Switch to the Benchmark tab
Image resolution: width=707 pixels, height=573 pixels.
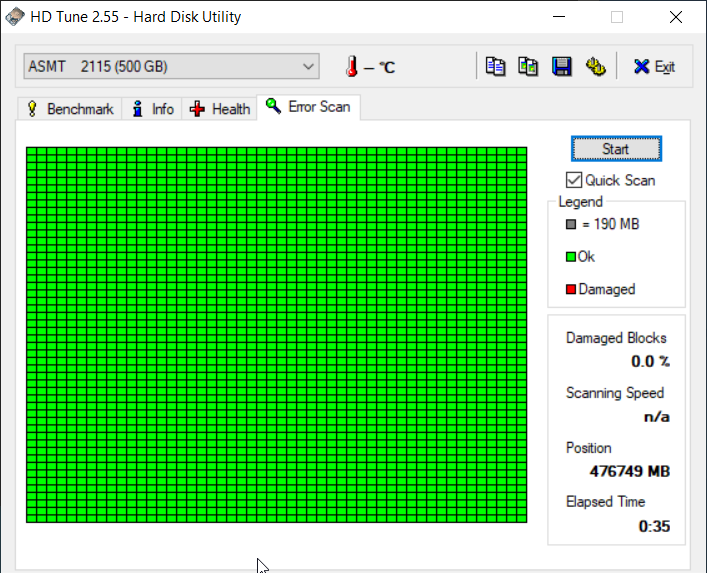point(70,109)
